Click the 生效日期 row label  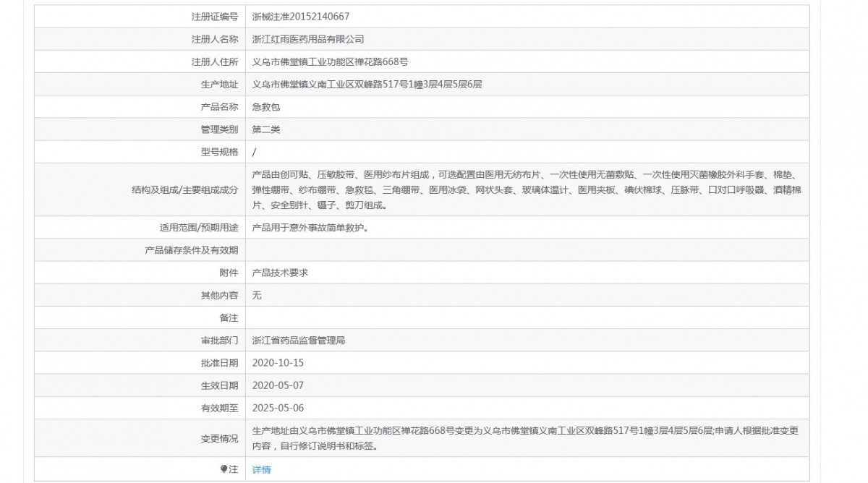click(219, 385)
